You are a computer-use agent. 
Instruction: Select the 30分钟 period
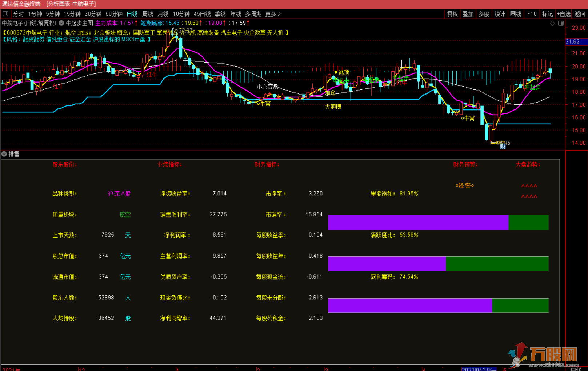[x=93, y=14]
